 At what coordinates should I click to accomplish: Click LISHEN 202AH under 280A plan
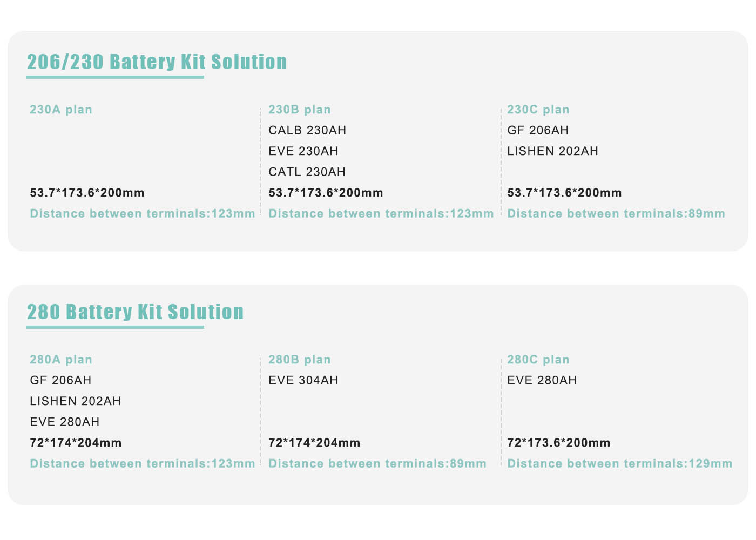pyautogui.click(x=76, y=401)
